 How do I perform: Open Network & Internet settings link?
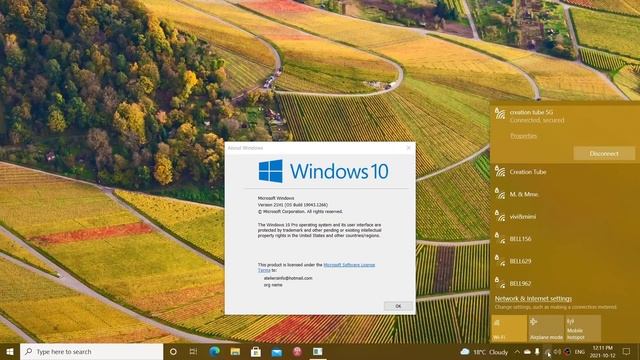point(533,298)
